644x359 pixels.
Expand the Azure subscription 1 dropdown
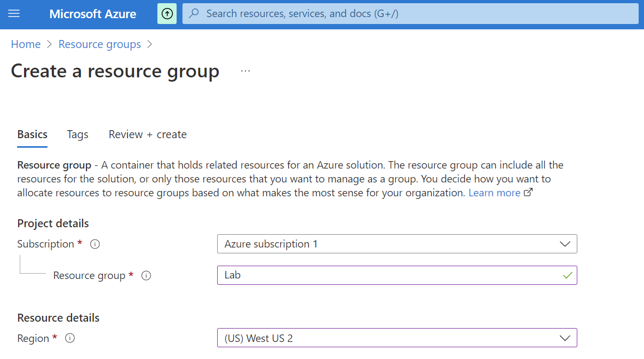point(396,244)
